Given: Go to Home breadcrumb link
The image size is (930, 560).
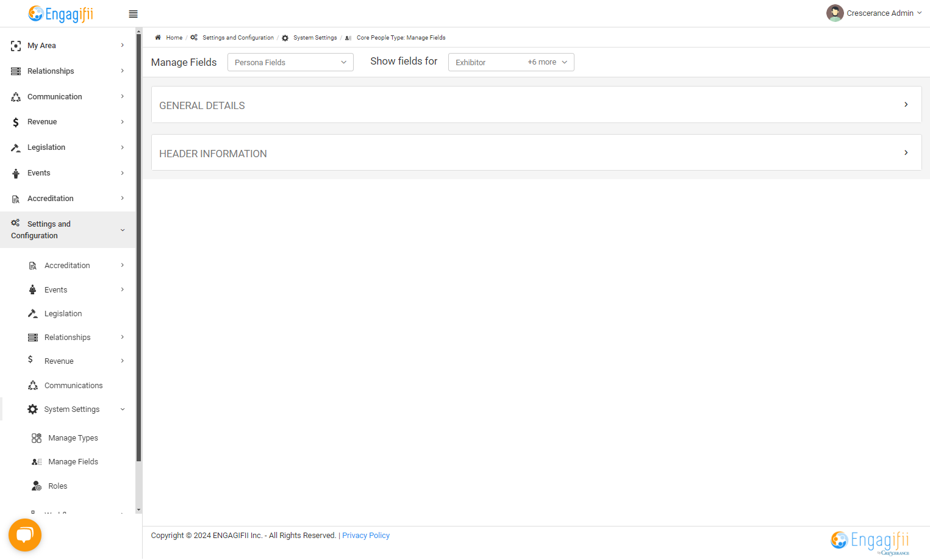Looking at the screenshot, I should 174,38.
